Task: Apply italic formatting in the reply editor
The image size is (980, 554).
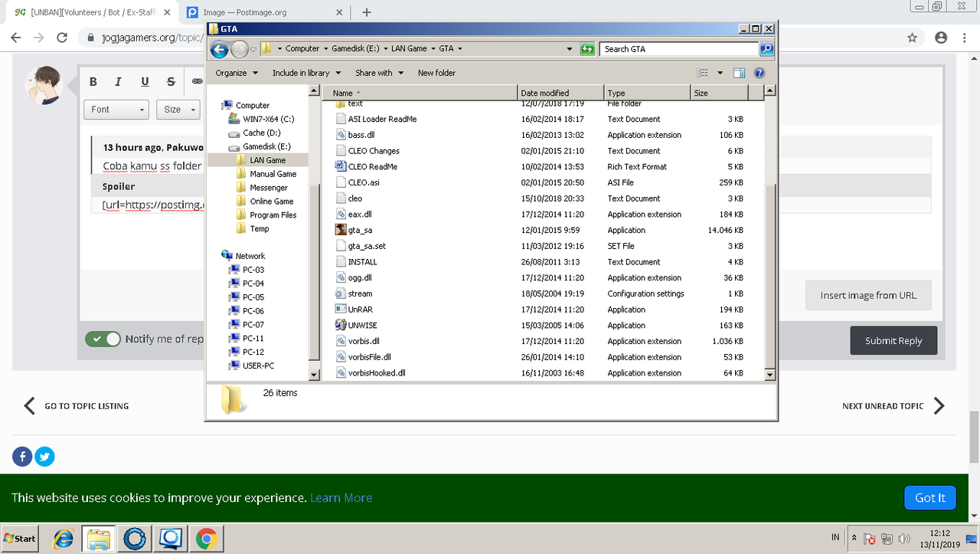Action: [118, 82]
